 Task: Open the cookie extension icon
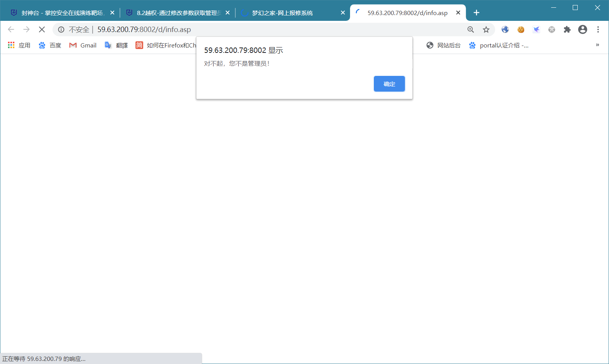(521, 30)
